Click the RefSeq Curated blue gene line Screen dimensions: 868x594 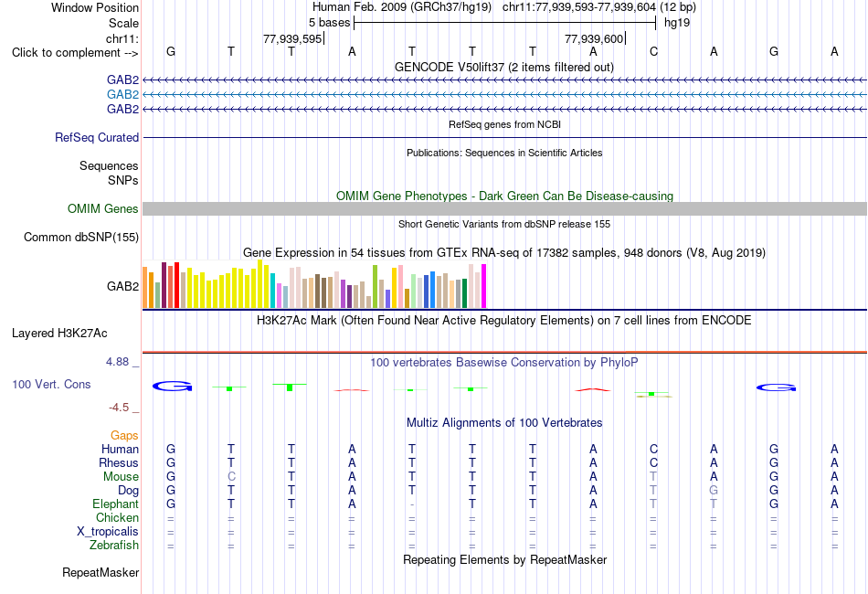(504, 137)
